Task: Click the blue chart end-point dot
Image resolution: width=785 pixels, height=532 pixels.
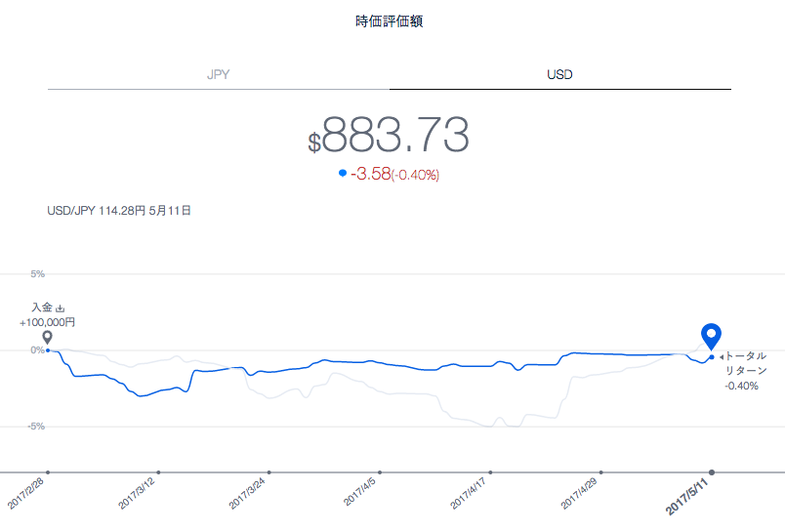Action: (x=712, y=357)
